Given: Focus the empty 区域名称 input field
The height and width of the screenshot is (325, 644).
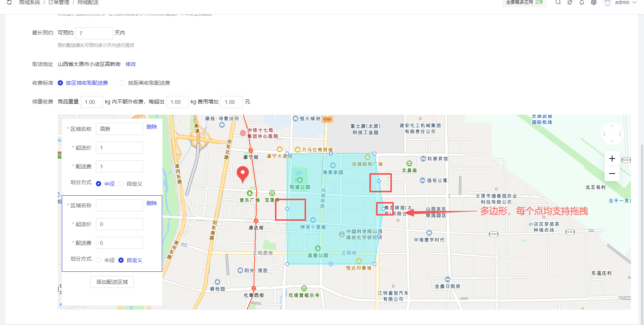Looking at the screenshot, I should [x=119, y=205].
